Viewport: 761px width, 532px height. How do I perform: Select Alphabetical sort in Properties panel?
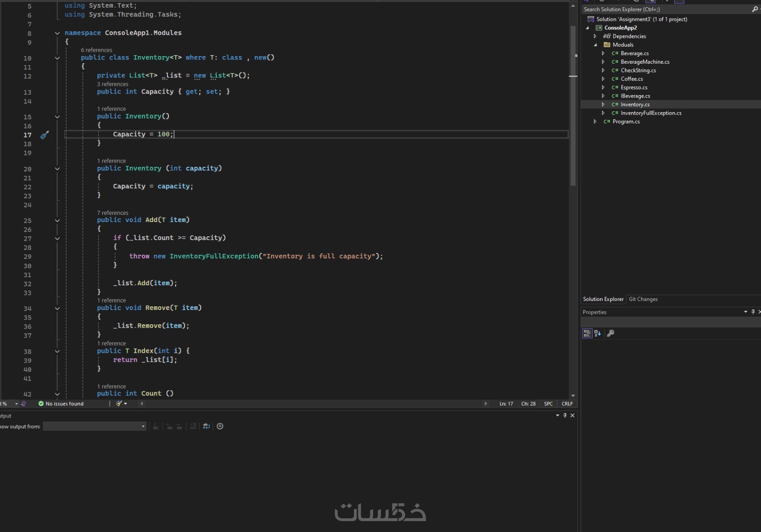point(598,333)
